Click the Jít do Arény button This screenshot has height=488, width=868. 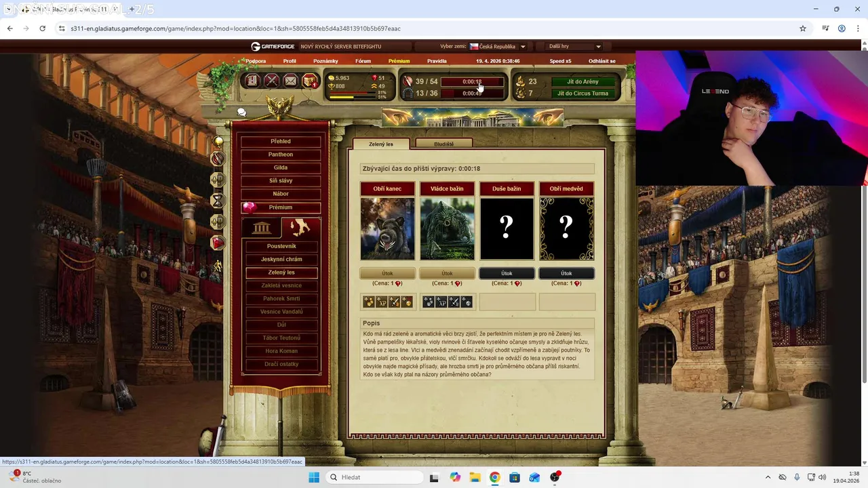point(583,81)
